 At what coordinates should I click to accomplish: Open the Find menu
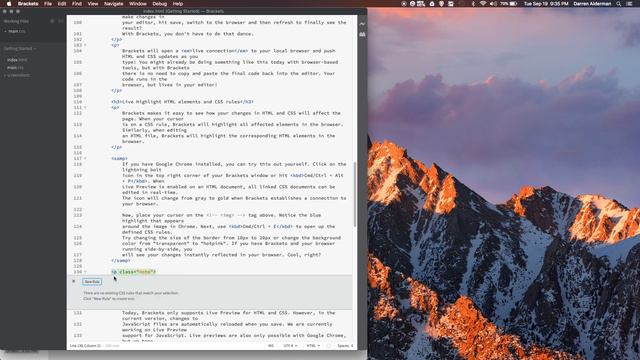[77, 4]
